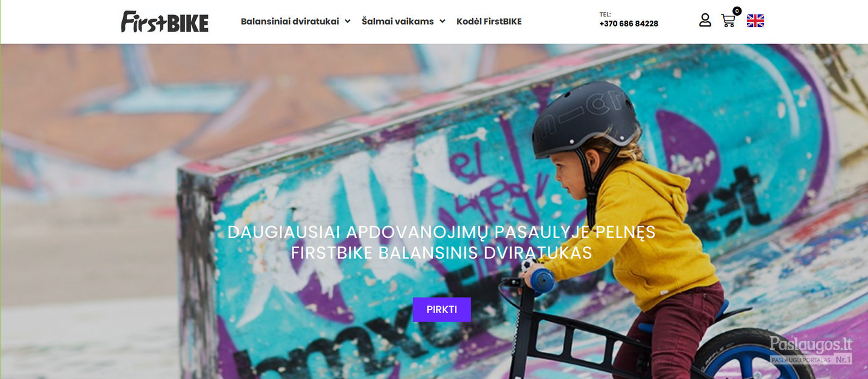The height and width of the screenshot is (379, 868).
Task: Open the user account icon
Action: (x=705, y=21)
